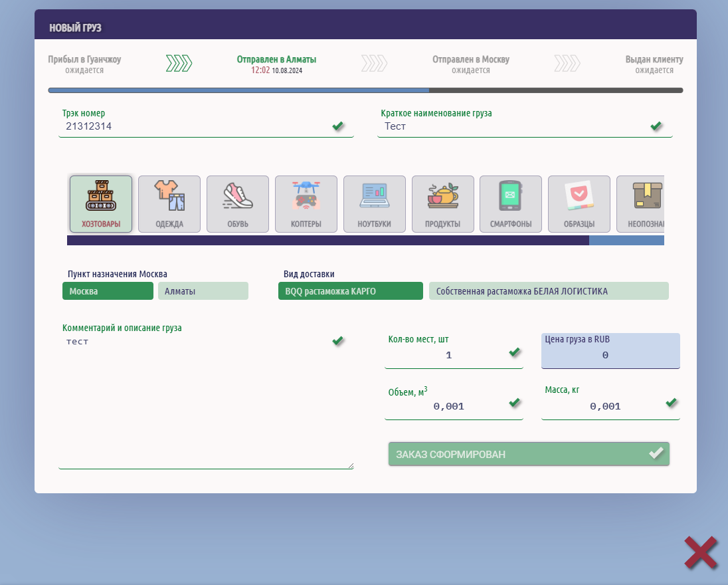Click checkmark in comment text area
728x585 pixels.
(338, 340)
